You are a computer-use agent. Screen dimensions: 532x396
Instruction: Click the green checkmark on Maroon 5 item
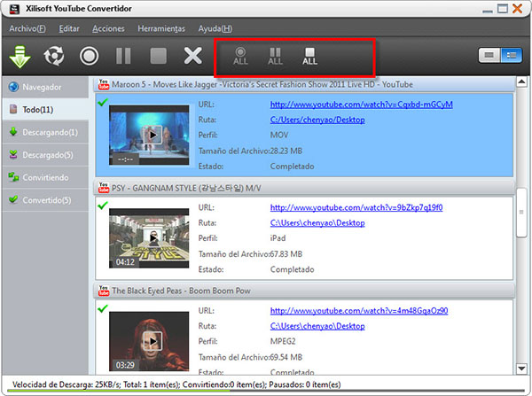[103, 102]
